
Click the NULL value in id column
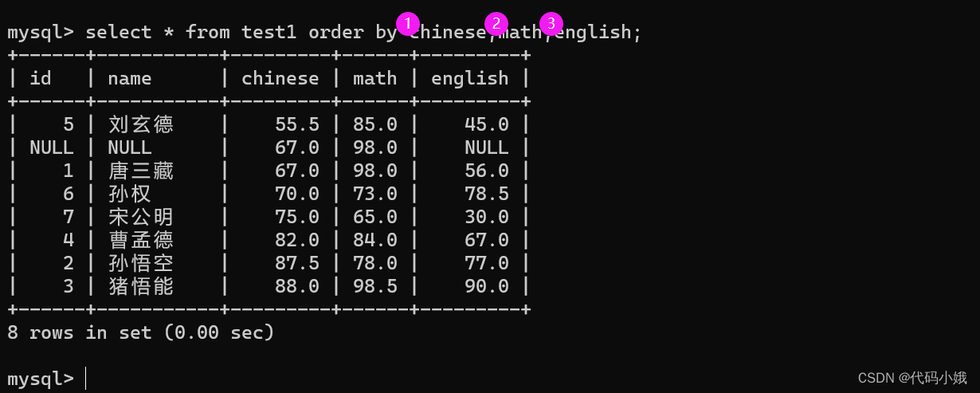tap(52, 147)
